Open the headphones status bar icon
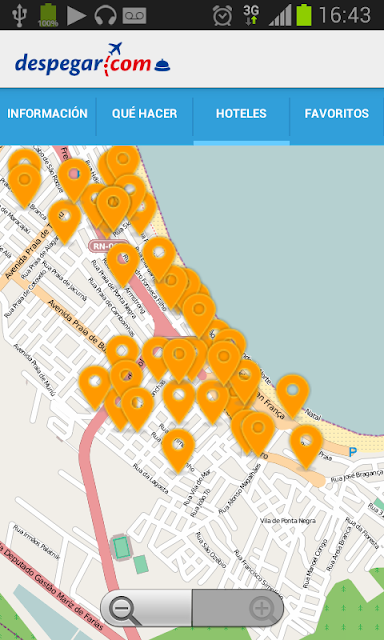384x640 pixels. (x=105, y=16)
